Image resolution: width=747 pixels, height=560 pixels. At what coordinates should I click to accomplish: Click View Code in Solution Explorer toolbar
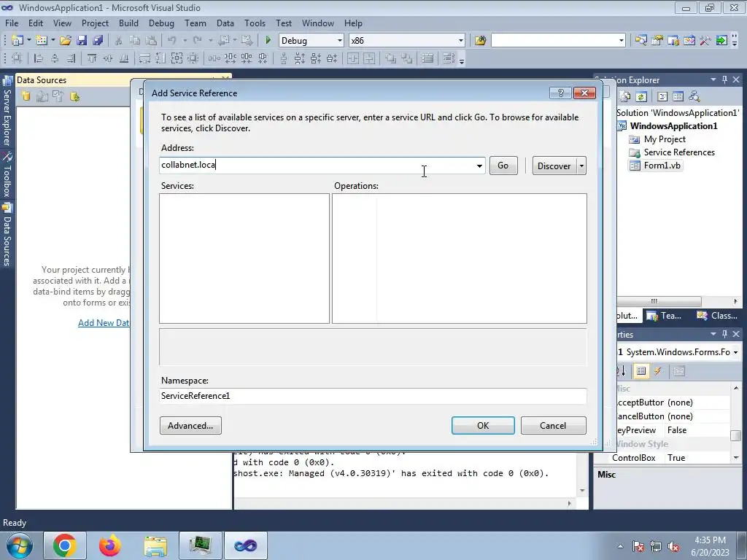click(x=662, y=97)
